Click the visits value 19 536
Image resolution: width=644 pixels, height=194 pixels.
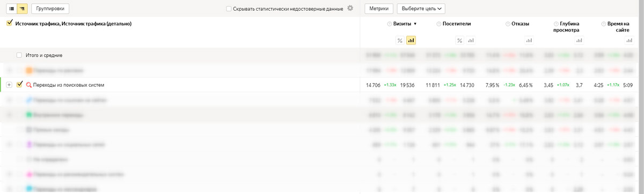407,85
